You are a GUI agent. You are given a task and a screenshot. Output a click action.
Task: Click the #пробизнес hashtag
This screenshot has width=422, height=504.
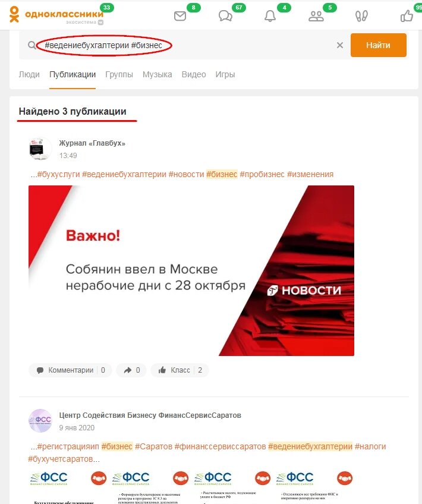pyautogui.click(x=262, y=174)
